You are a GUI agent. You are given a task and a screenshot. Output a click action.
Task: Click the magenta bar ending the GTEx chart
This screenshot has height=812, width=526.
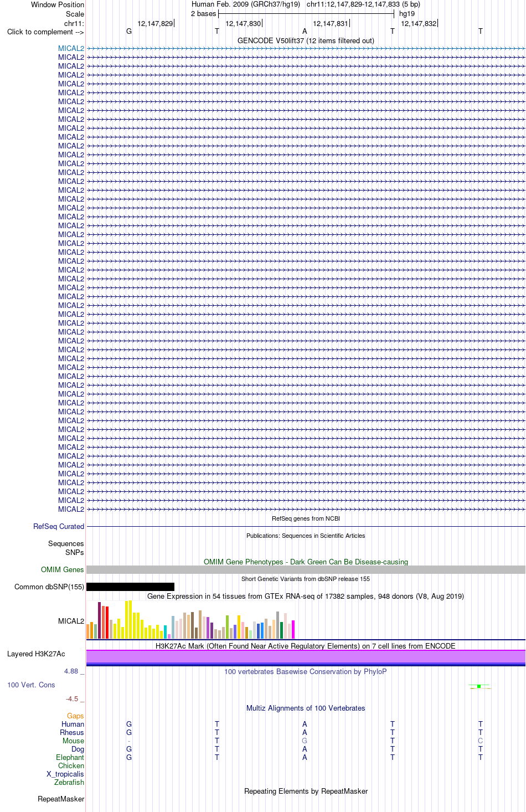293,630
